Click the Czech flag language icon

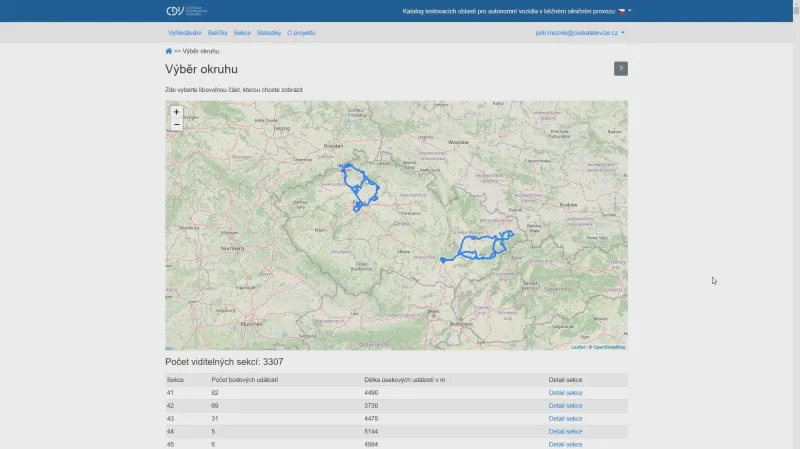pyautogui.click(x=621, y=11)
